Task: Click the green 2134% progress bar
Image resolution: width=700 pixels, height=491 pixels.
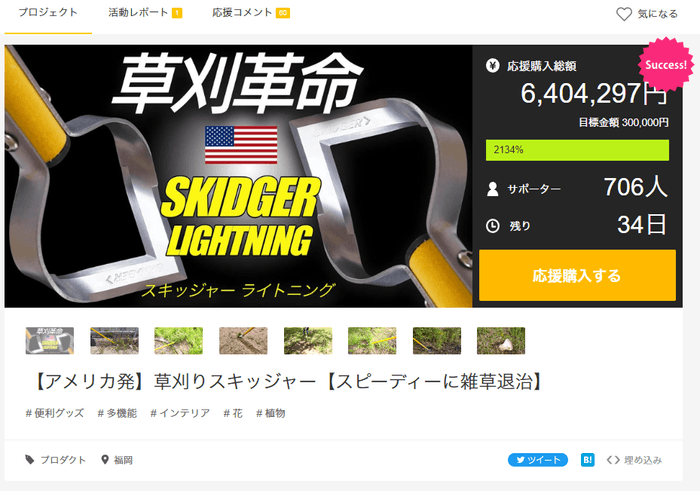Action: [577, 150]
